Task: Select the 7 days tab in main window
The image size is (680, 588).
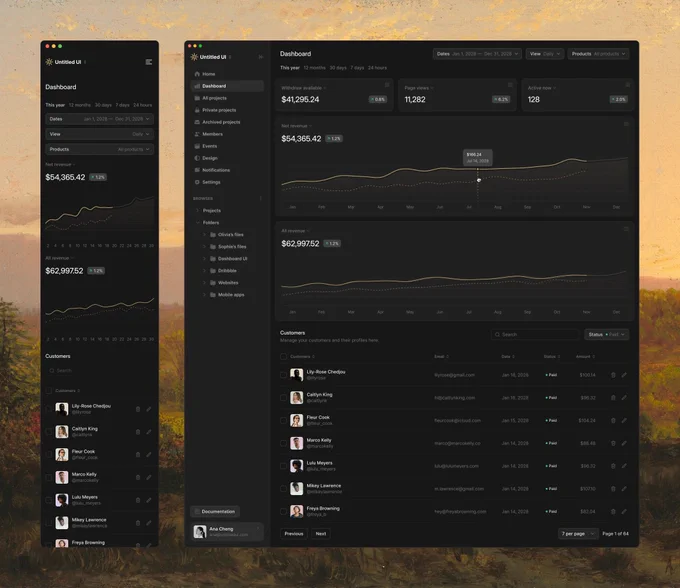Action: (357, 68)
